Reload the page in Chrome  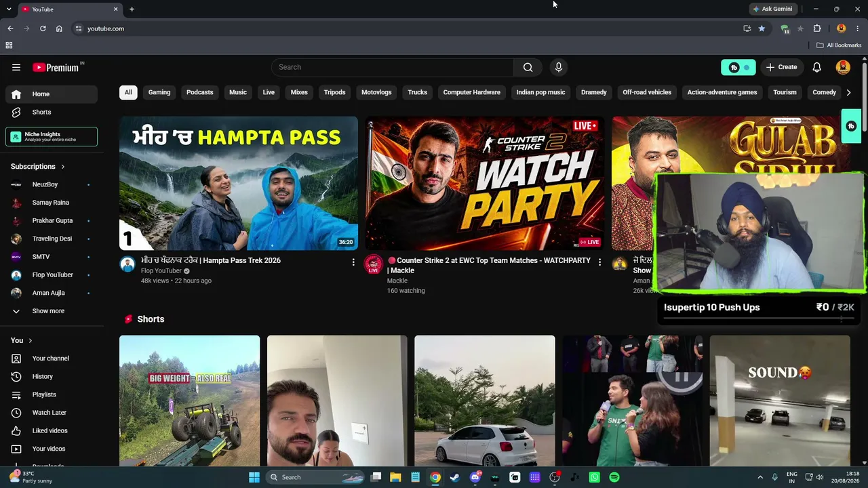[x=43, y=28]
